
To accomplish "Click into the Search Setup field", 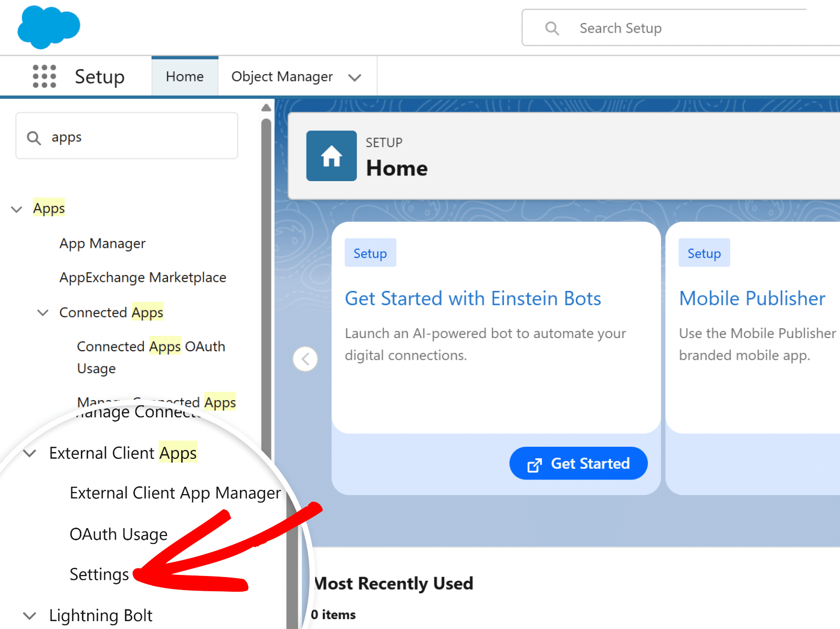I will tap(681, 28).
